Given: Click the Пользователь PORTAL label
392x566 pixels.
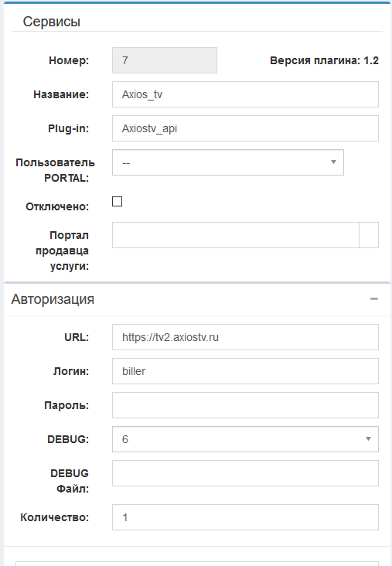Looking at the screenshot, I should pos(55,170).
